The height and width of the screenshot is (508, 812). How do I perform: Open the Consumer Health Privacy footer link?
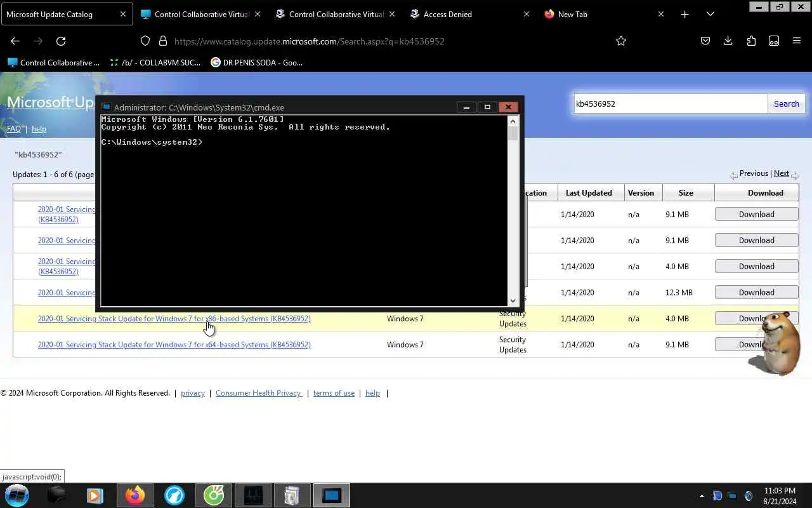259,393
